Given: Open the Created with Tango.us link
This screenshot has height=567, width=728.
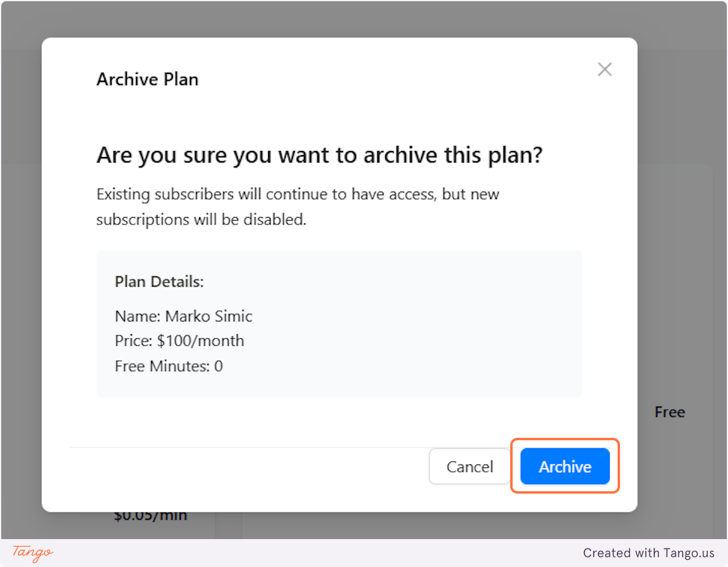Looking at the screenshot, I should [x=649, y=553].
